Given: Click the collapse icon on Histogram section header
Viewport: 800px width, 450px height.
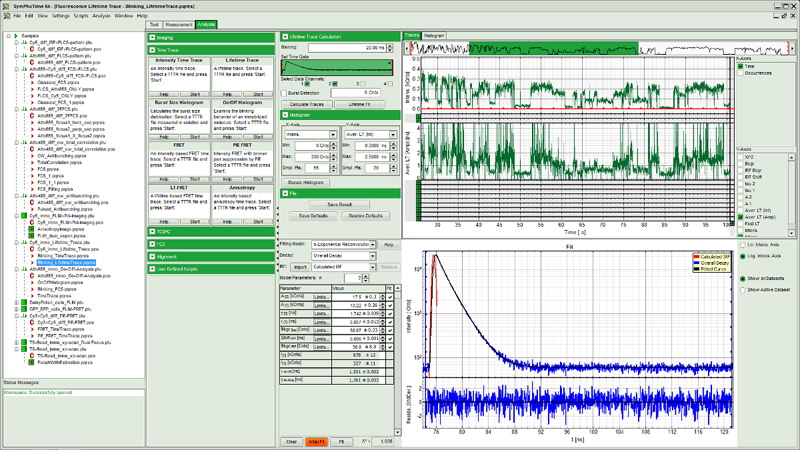Looking at the screenshot, I should click(285, 115).
